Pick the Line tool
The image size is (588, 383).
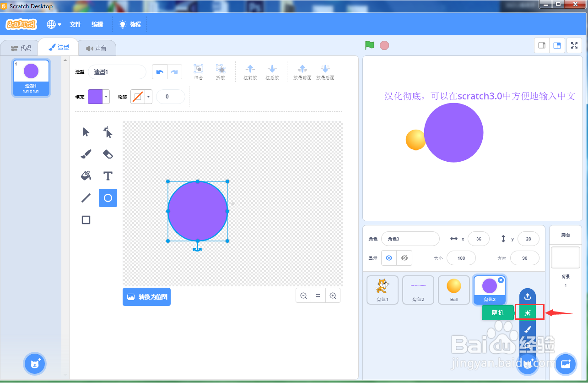click(x=86, y=198)
